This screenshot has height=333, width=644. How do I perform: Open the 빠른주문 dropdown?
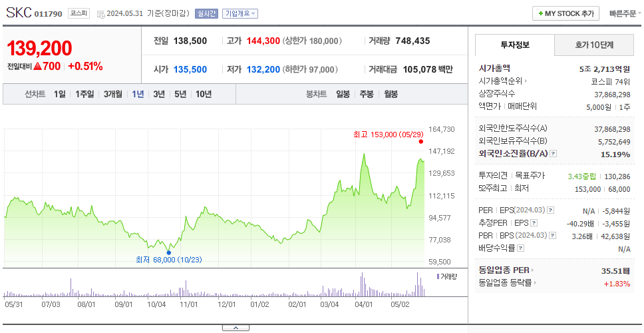625,13
